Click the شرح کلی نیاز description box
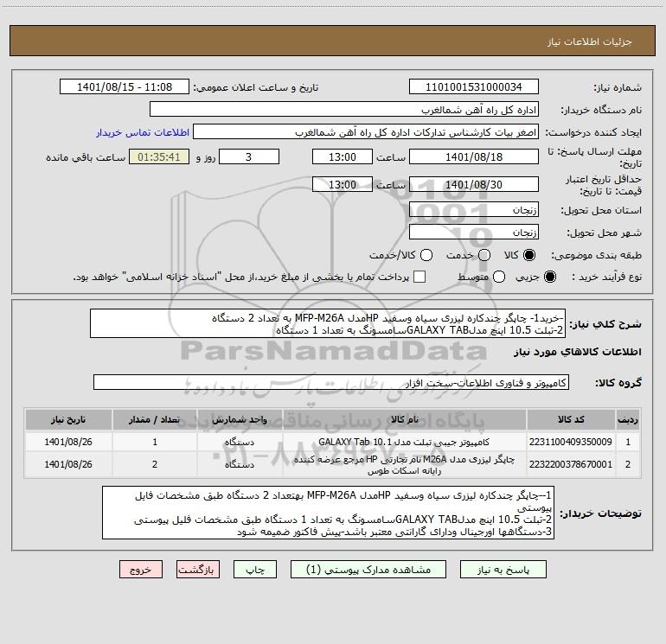The image size is (666, 644). [328, 323]
